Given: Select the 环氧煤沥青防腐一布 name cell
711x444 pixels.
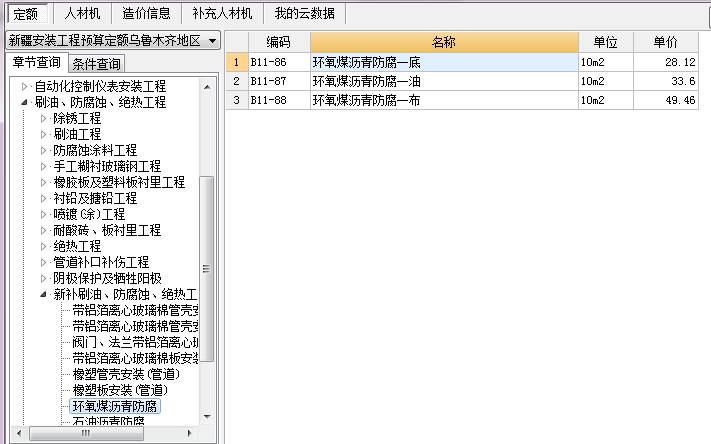Looking at the screenshot, I should (444, 100).
